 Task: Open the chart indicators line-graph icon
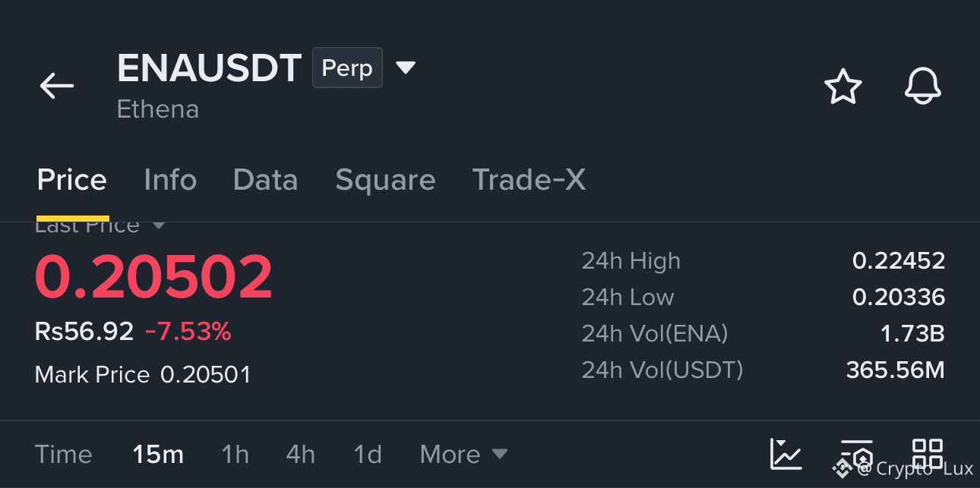786,454
